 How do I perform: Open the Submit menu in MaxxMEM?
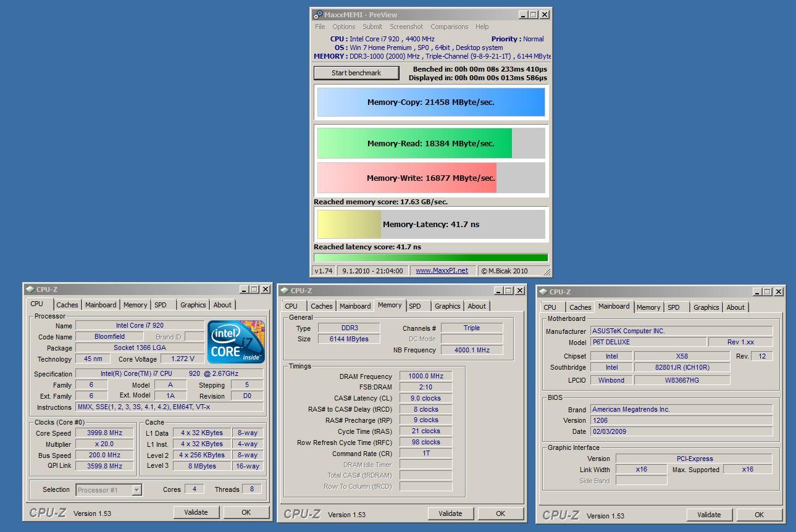372,27
